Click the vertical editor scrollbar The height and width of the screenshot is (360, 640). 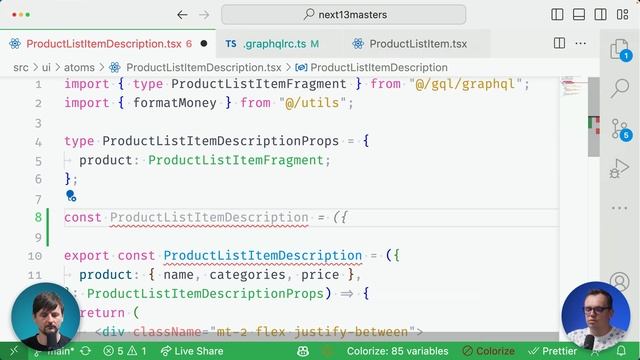(x=594, y=117)
